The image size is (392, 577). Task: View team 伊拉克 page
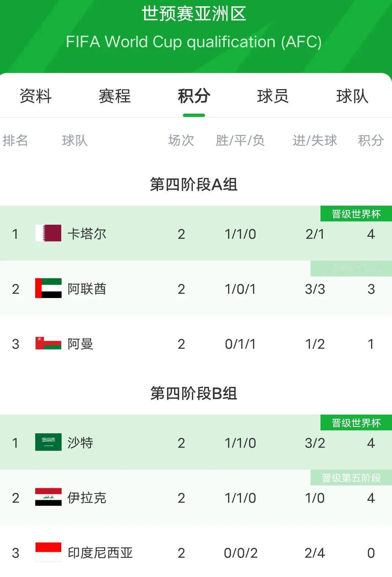(87, 498)
